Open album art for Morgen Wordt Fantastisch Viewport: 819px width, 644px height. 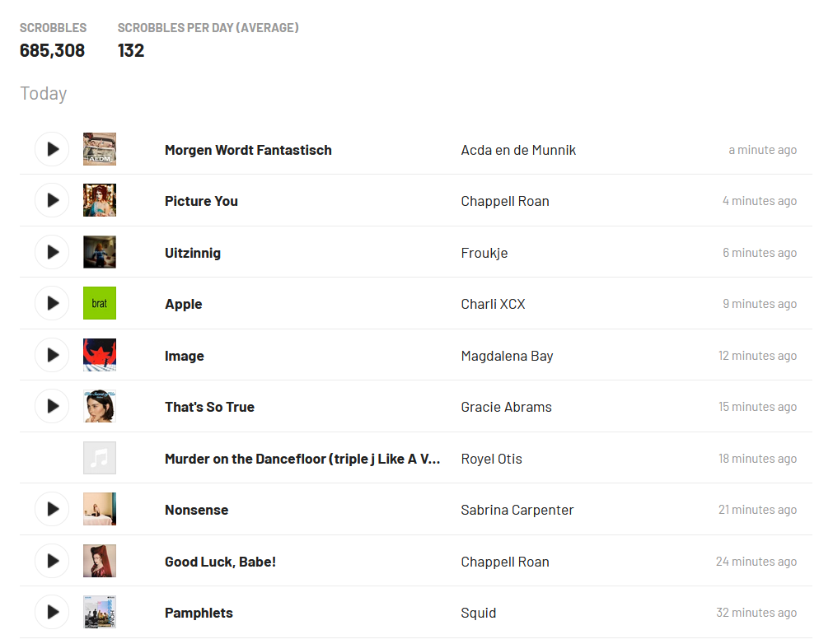[100, 149]
